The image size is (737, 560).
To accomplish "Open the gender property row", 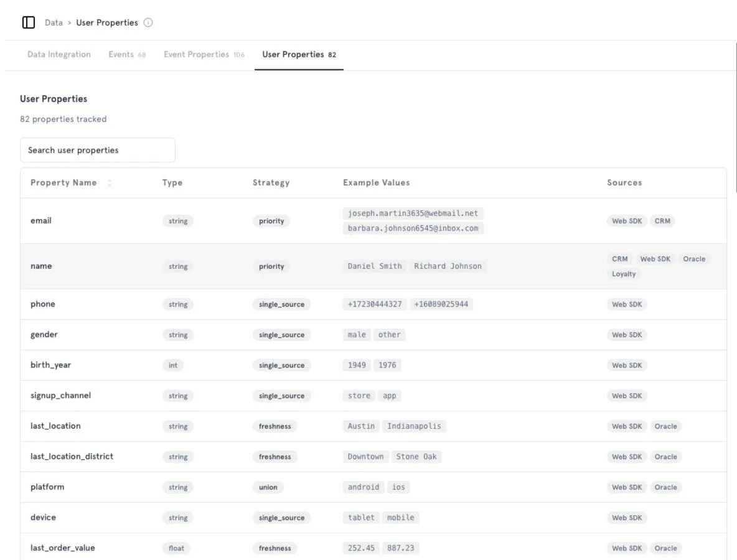I will pyautogui.click(x=373, y=335).
